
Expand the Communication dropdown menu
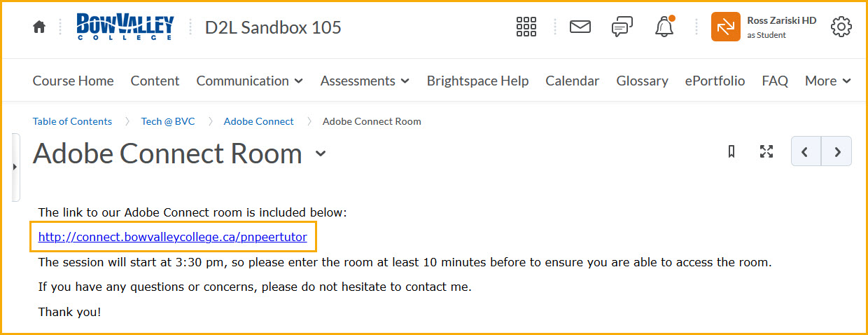[x=249, y=81]
